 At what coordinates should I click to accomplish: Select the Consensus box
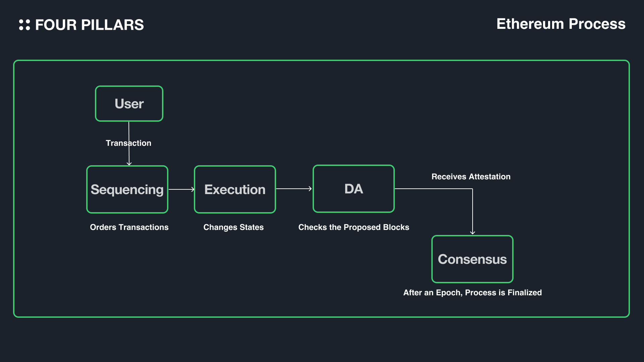click(x=472, y=259)
